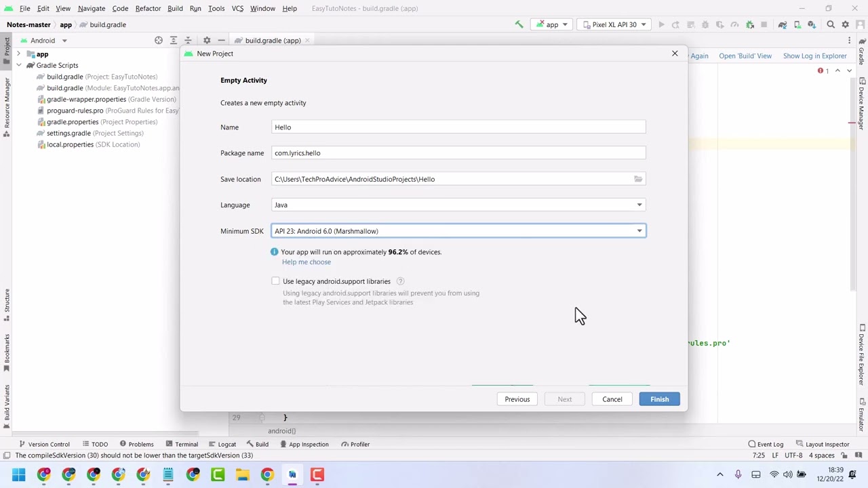Viewport: 868px width, 488px height.
Task: Open the Device File Explorer side panel
Action: [x=861, y=355]
